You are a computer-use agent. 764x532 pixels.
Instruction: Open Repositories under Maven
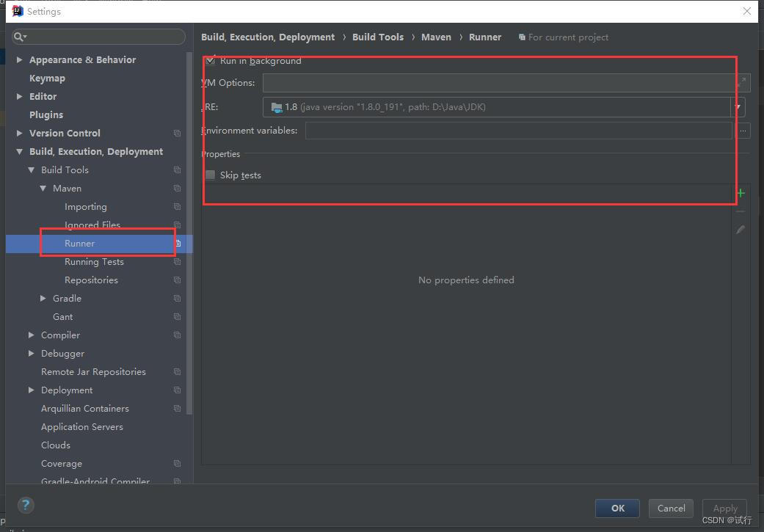tap(91, 280)
